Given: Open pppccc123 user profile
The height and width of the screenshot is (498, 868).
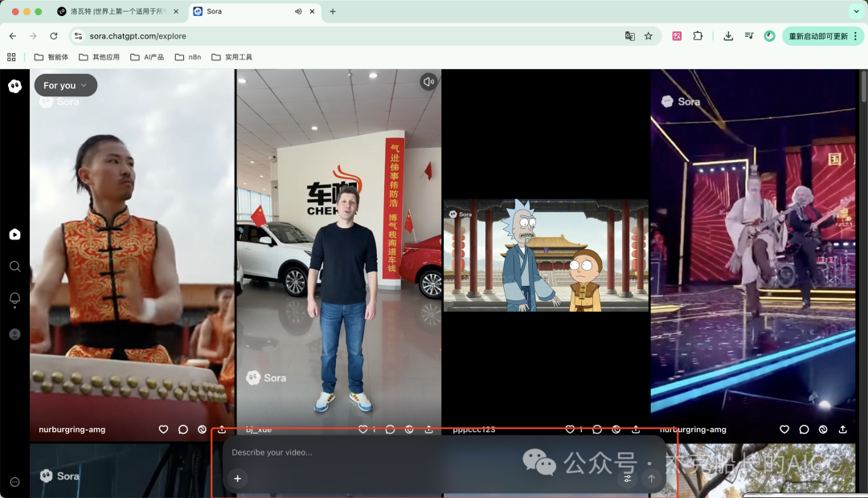Looking at the screenshot, I should point(474,430).
